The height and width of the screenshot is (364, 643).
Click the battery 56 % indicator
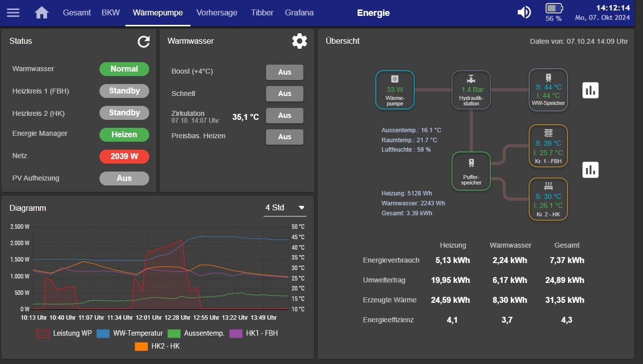click(554, 12)
